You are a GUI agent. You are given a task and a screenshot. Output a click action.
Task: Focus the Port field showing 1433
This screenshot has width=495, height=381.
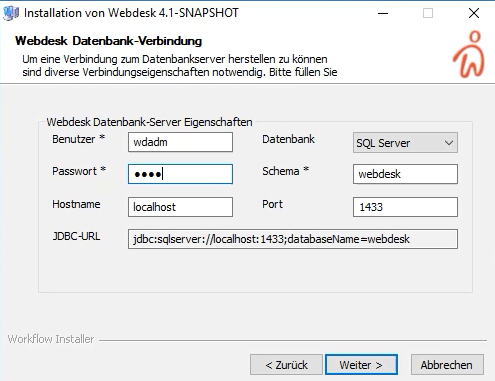coord(405,207)
